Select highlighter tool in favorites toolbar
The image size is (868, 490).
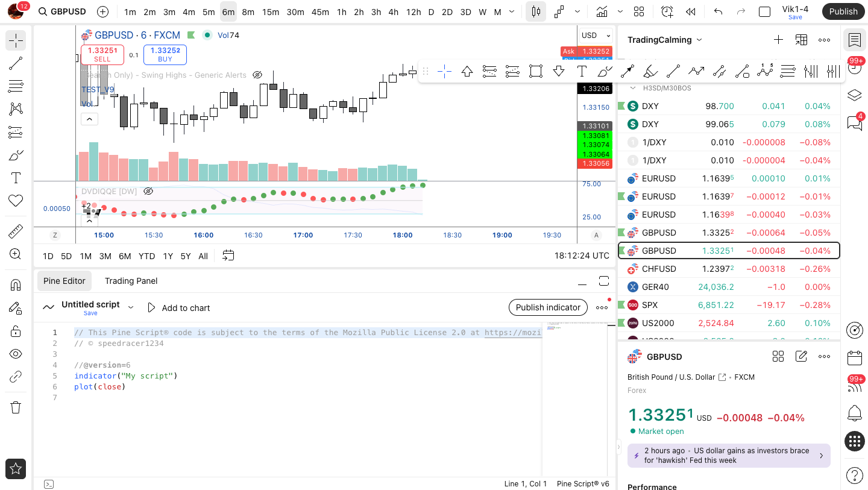[x=650, y=71]
